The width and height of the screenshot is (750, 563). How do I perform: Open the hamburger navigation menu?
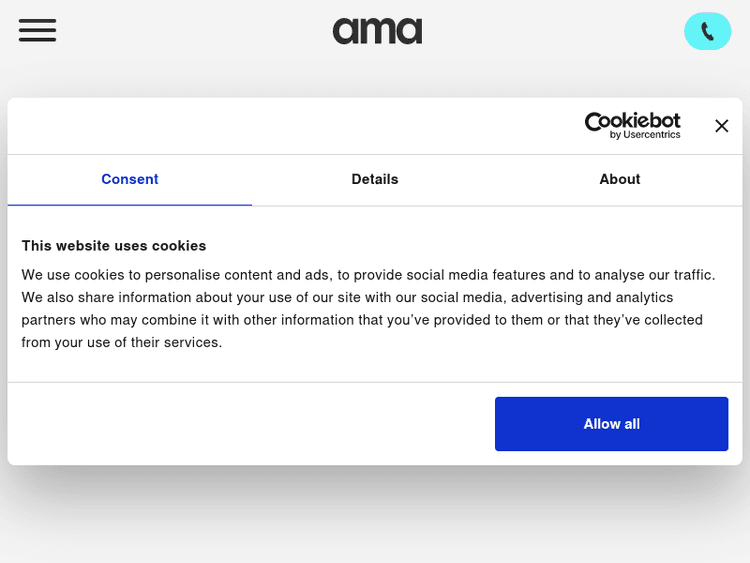pos(37,30)
